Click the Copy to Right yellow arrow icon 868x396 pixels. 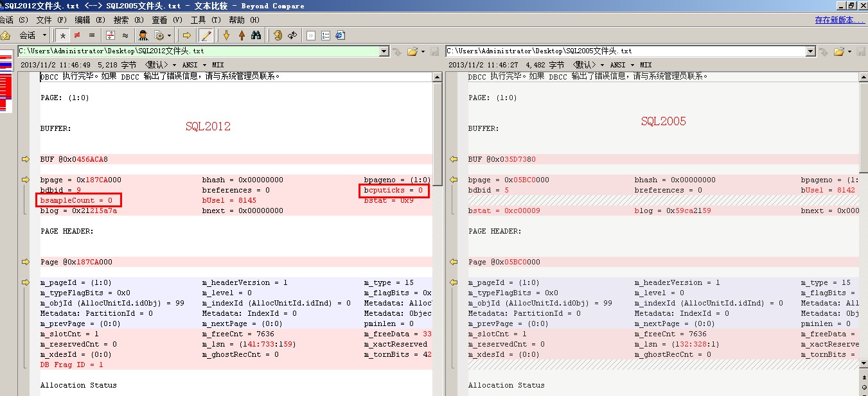click(187, 35)
